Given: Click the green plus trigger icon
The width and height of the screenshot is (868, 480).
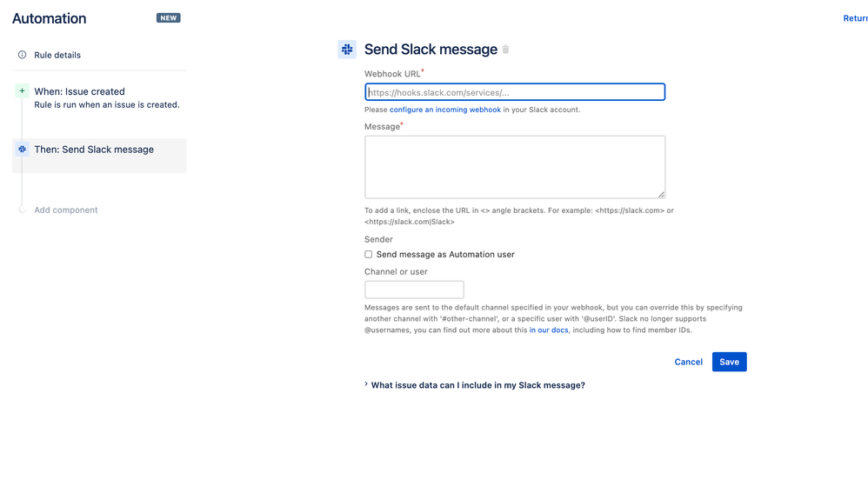Looking at the screenshot, I should click(22, 90).
